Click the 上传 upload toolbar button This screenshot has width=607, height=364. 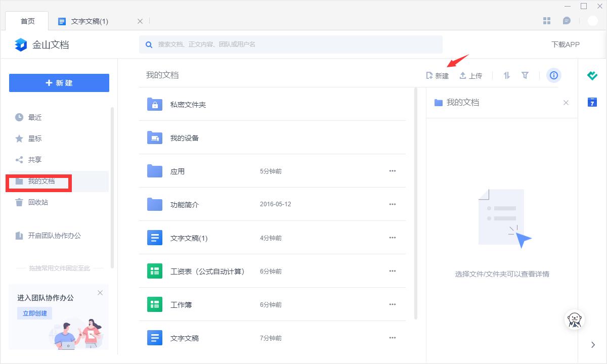470,76
